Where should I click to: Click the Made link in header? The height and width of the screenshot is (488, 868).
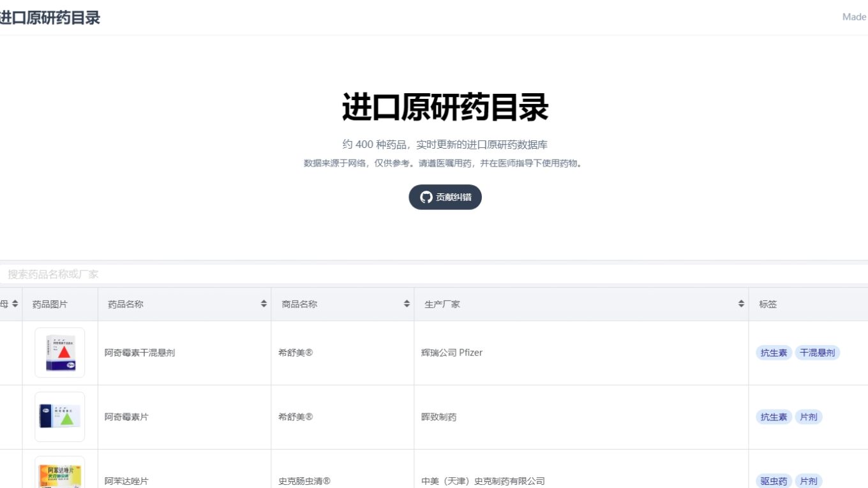click(x=855, y=17)
